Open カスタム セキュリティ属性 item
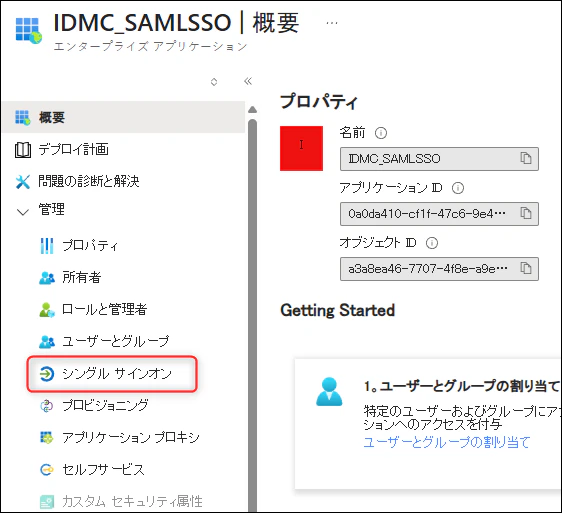The height and width of the screenshot is (513, 562). tap(132, 501)
